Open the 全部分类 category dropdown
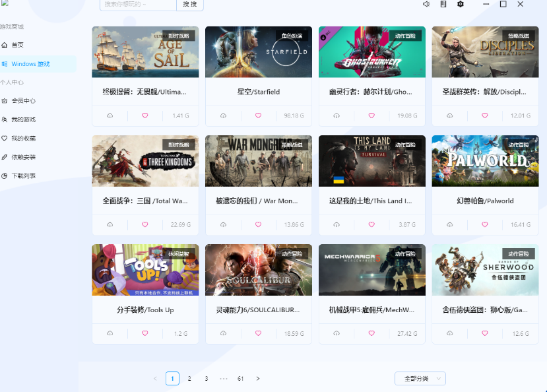547x392 pixels. [420, 378]
